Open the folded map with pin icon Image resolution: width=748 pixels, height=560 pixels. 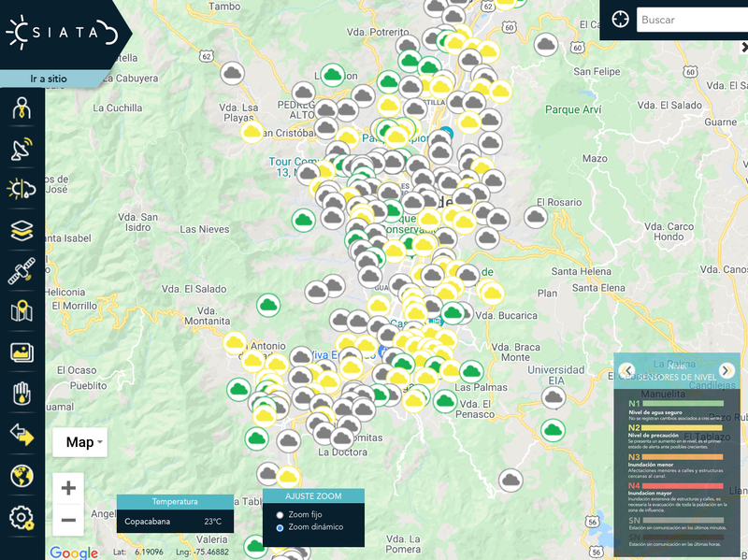point(22,311)
